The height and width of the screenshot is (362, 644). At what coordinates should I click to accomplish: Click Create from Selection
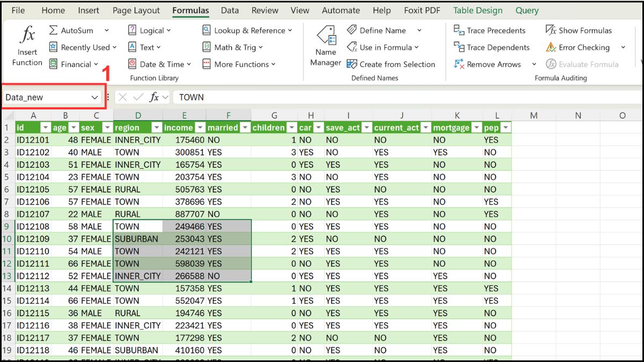click(x=392, y=64)
